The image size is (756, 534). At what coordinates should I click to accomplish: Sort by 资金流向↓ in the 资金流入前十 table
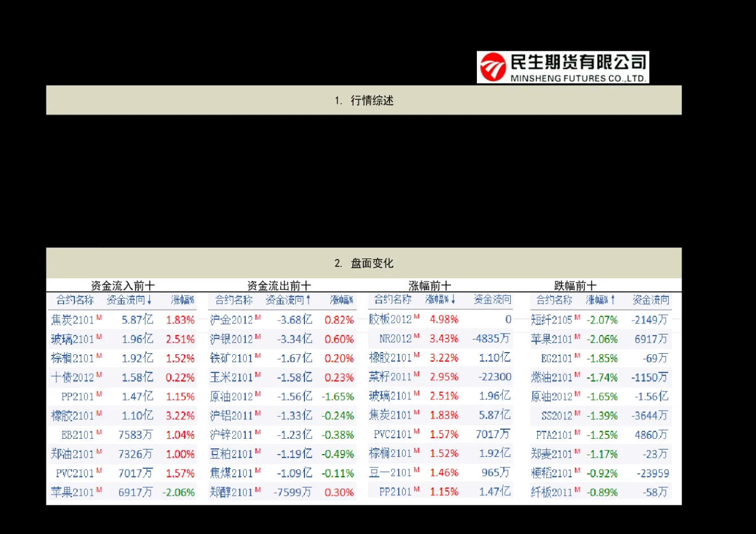(x=130, y=300)
